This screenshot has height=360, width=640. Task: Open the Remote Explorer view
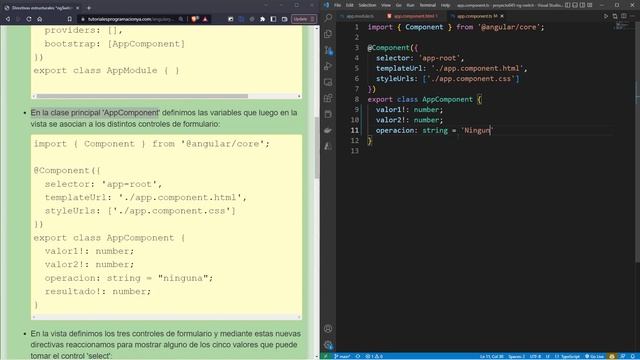point(328,82)
